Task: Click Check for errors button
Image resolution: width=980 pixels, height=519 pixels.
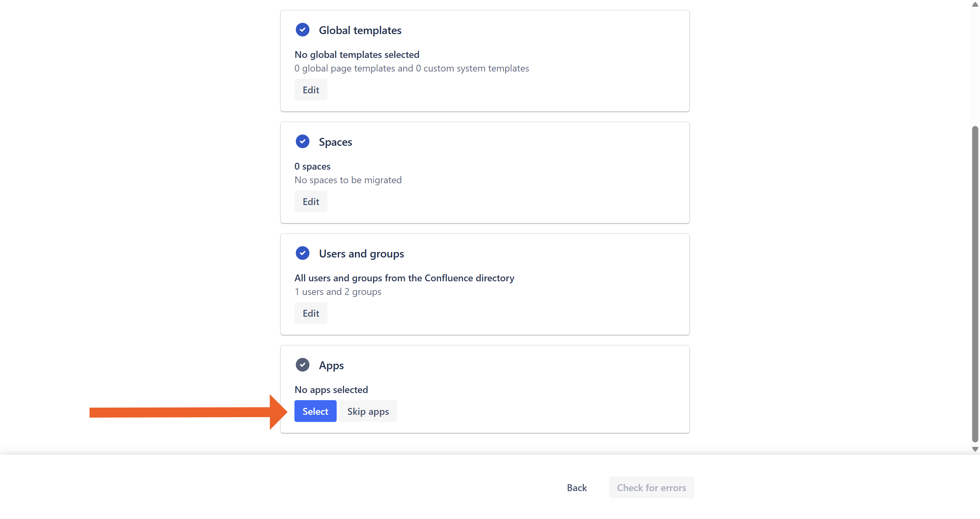Action: click(x=651, y=487)
